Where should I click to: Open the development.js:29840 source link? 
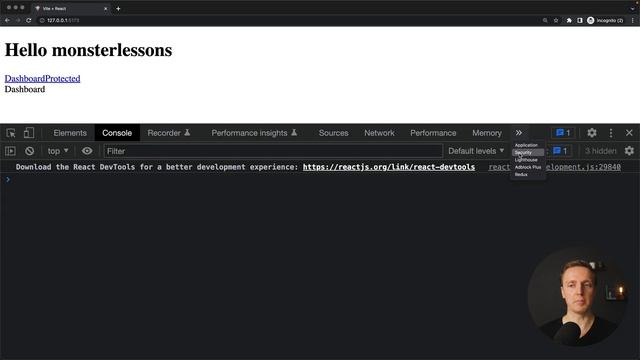(x=584, y=167)
